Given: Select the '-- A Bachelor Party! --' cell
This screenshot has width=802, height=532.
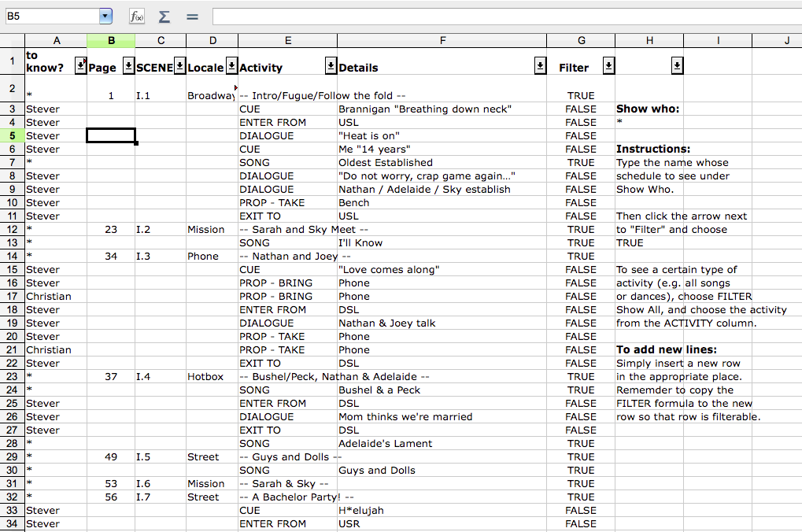Looking at the screenshot, I should [288, 497].
